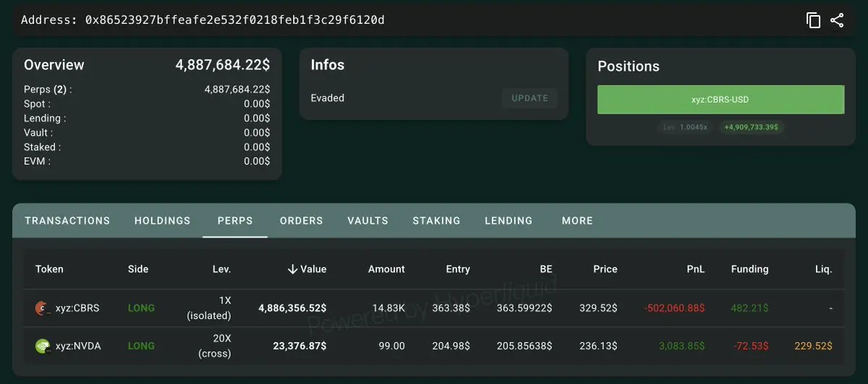Go to the Orders tab
Viewport: 868px width, 384px height.
[302, 221]
